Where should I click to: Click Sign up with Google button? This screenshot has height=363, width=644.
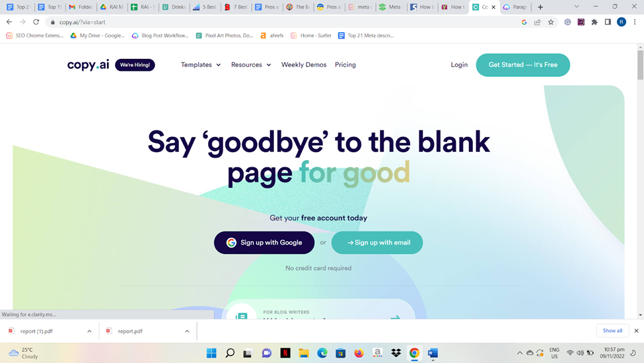coord(264,243)
